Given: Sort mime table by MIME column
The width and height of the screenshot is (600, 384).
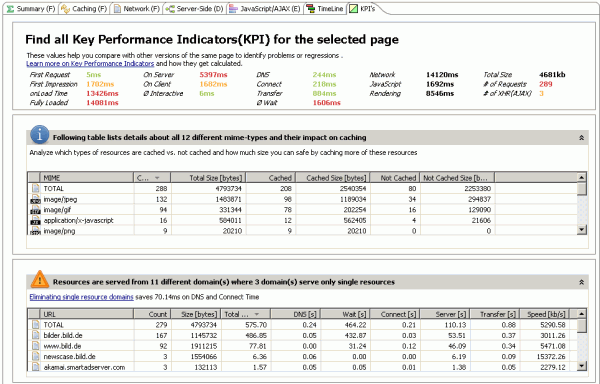Looking at the screenshot, I should [86, 178].
